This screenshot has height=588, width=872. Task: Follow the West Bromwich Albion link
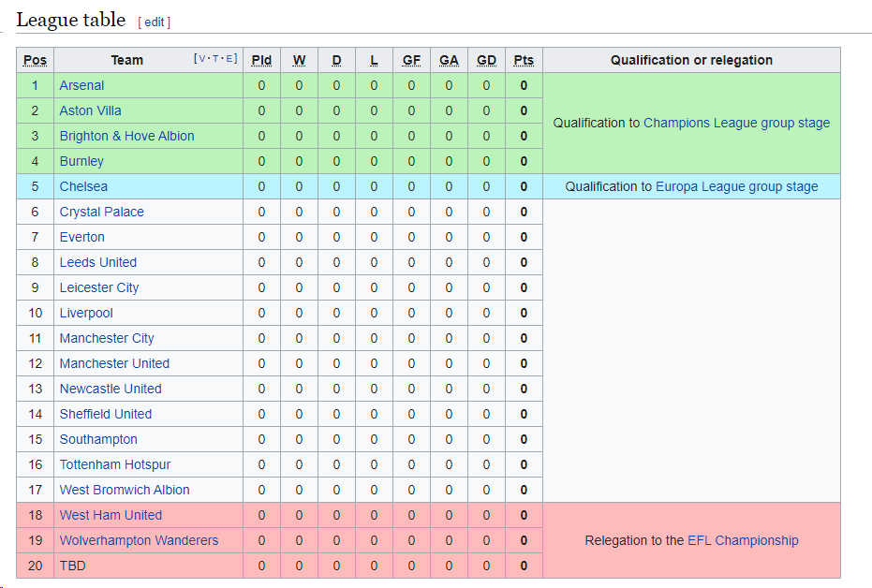(125, 490)
